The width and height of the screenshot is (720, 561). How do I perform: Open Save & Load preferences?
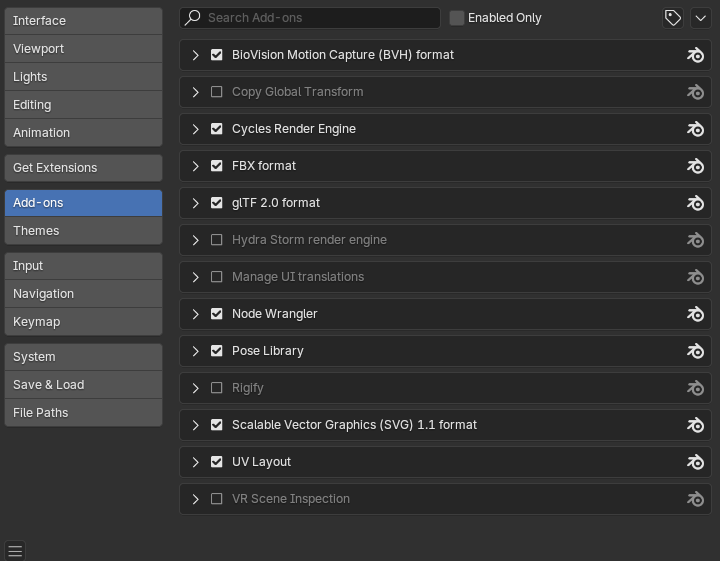(x=83, y=385)
